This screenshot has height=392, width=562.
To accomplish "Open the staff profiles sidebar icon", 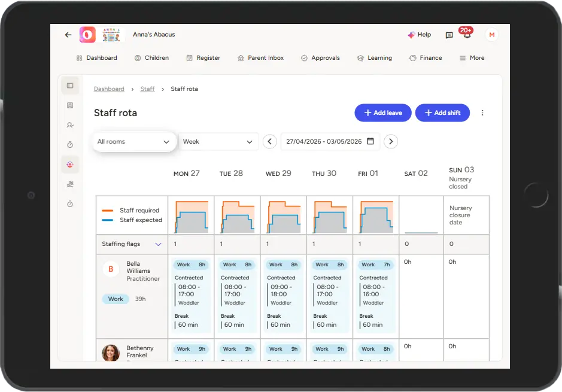I will [x=70, y=105].
